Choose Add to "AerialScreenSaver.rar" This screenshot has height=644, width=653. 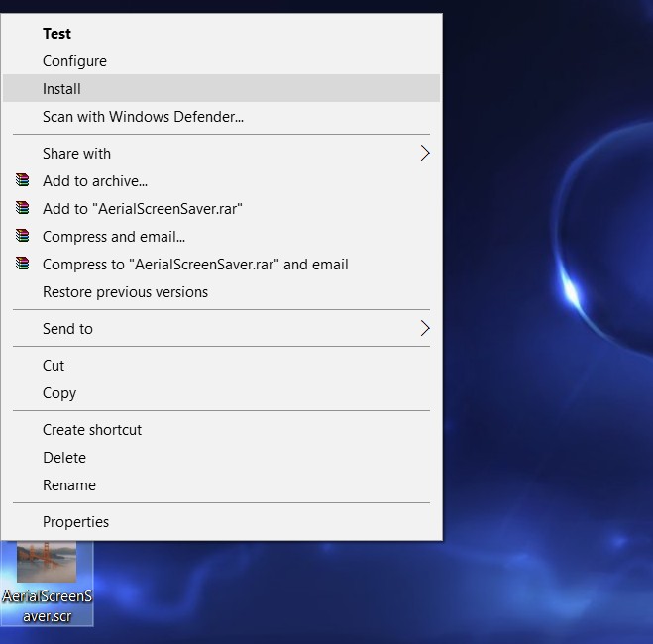[x=222, y=209]
